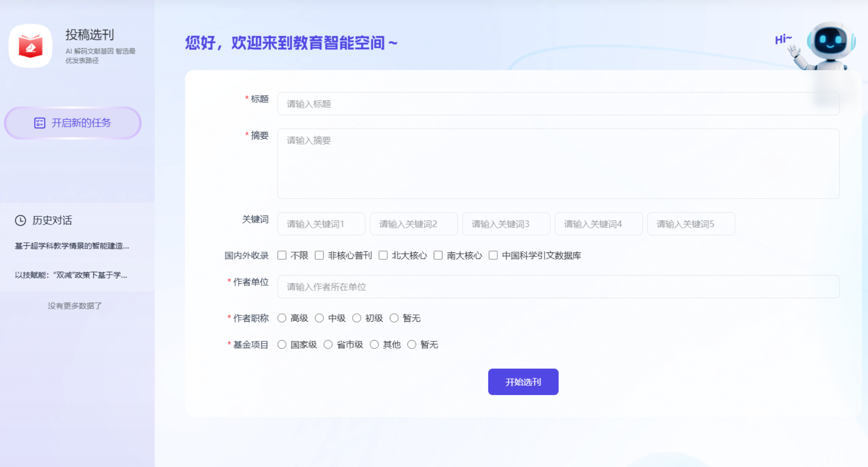The height and width of the screenshot is (467, 868).
Task: Tick the 中国科学引文数据库 checkbox
Action: (493, 256)
